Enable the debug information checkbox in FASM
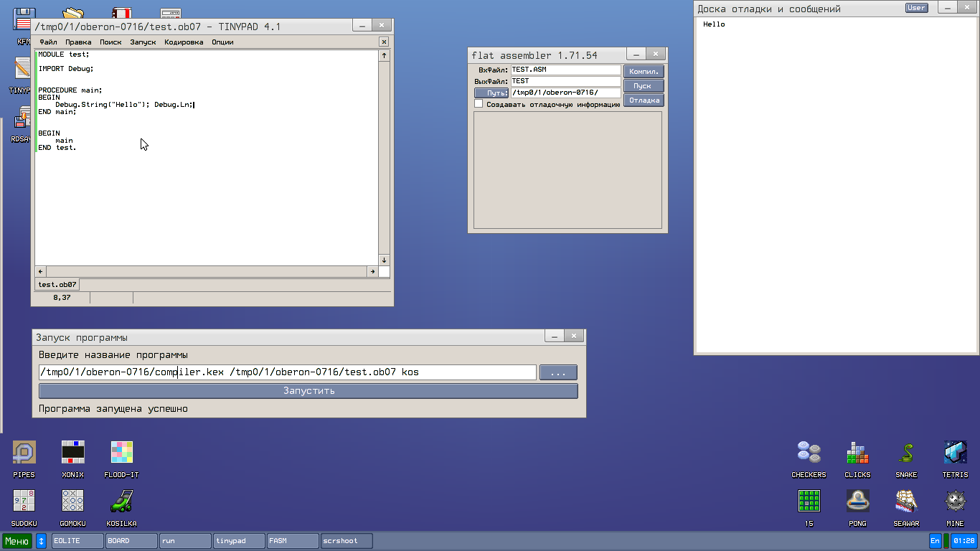Image resolution: width=980 pixels, height=551 pixels. tap(479, 104)
